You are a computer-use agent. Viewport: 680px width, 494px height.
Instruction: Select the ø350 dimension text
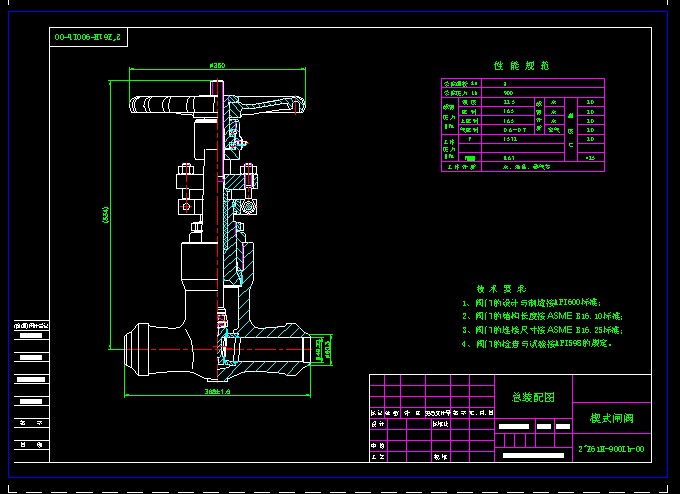tap(216, 66)
